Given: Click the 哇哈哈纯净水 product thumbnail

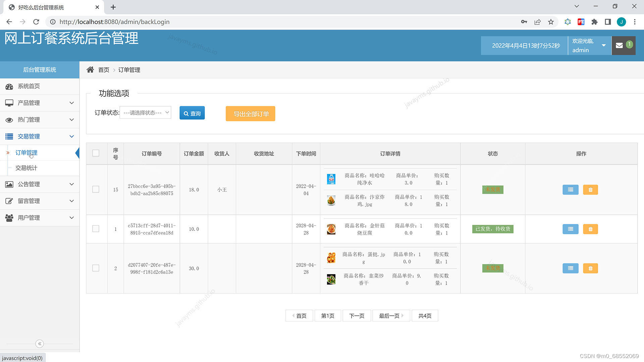Looking at the screenshot, I should (331, 179).
